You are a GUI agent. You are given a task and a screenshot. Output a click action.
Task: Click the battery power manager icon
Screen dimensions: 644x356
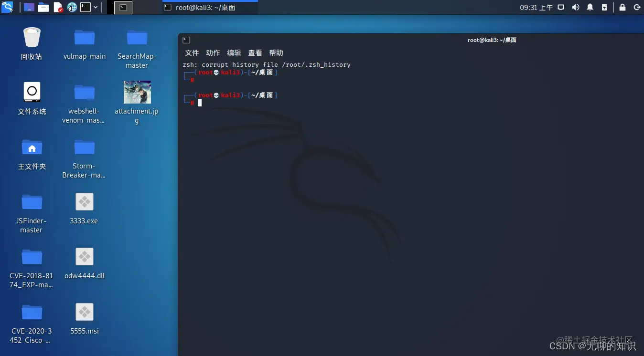(604, 7)
